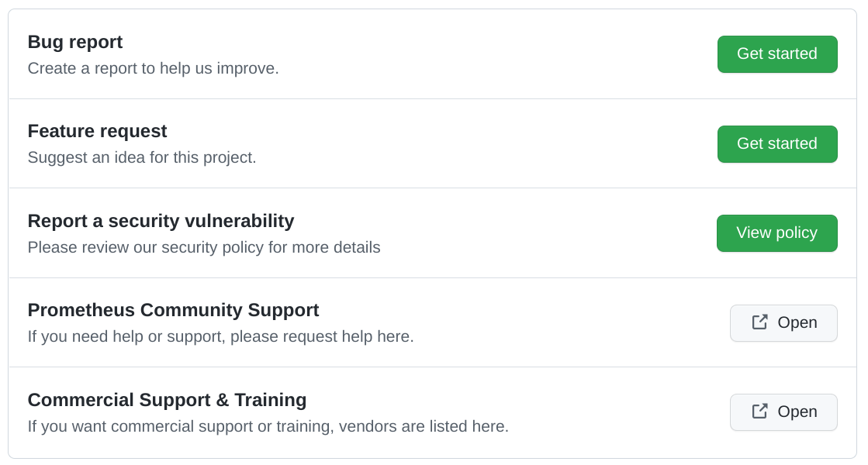Click 'Get started' for Feature request
868x465 pixels.
[777, 143]
